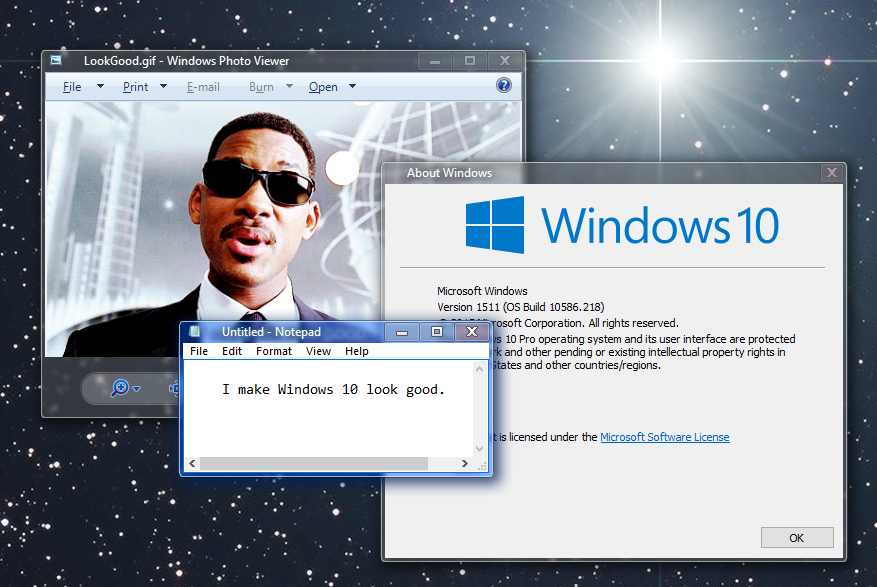This screenshot has height=587, width=877.
Task: Click the text "I make Windows 10 look good."
Action: 333,390
